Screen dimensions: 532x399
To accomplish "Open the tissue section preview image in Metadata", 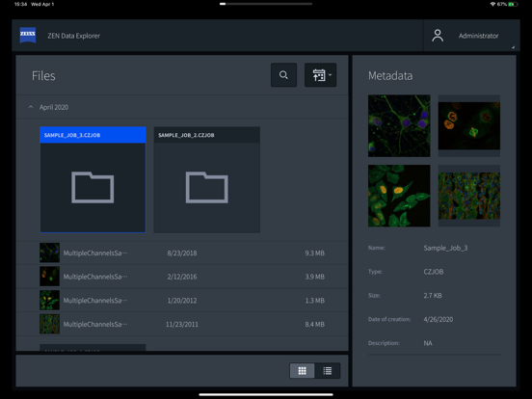I will [x=469, y=196].
